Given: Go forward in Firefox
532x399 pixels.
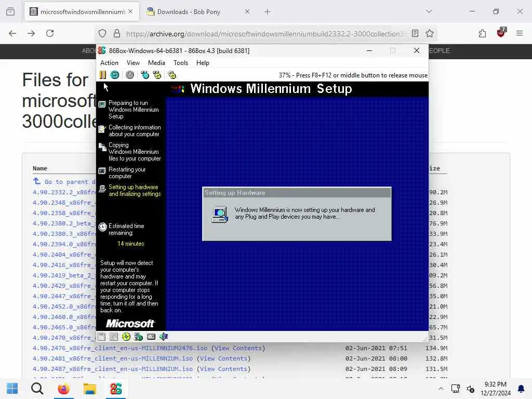Looking at the screenshot, I should tap(31, 33).
